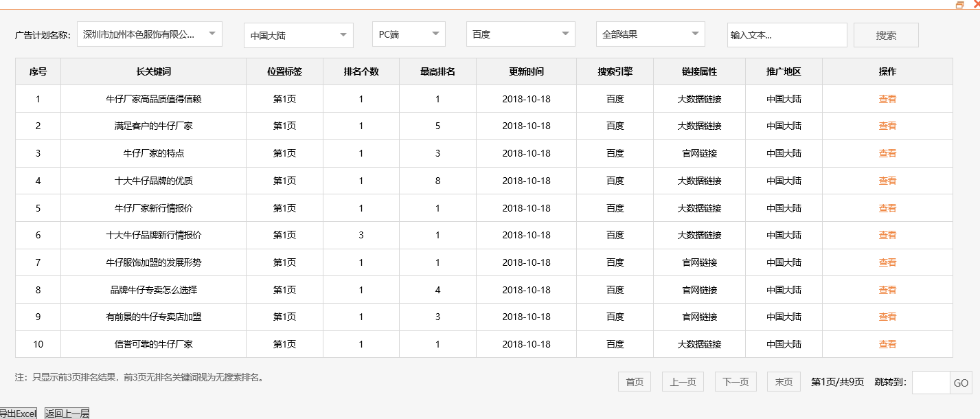Image resolution: width=980 pixels, height=419 pixels.
Task: Click the GO page jump button
Action: [x=960, y=381]
